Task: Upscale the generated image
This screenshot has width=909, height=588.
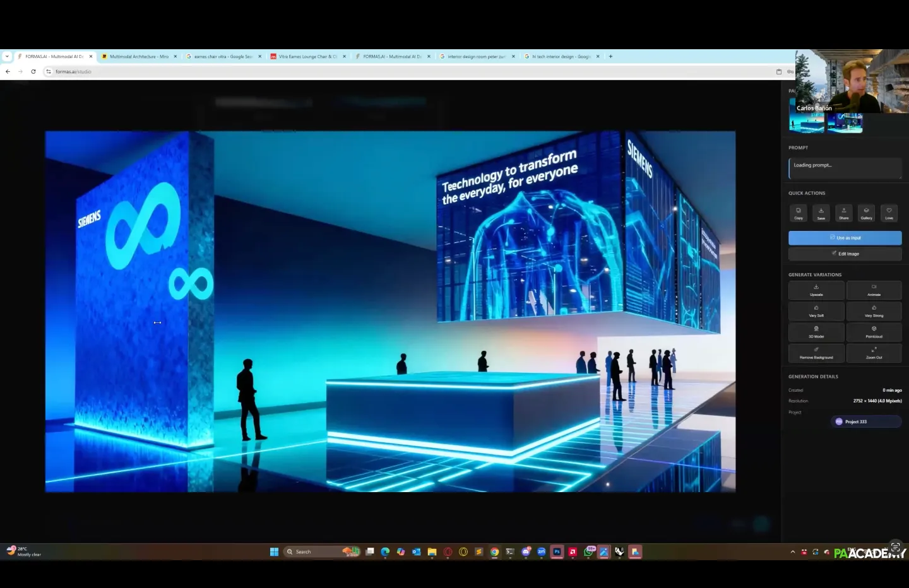Action: click(x=816, y=290)
